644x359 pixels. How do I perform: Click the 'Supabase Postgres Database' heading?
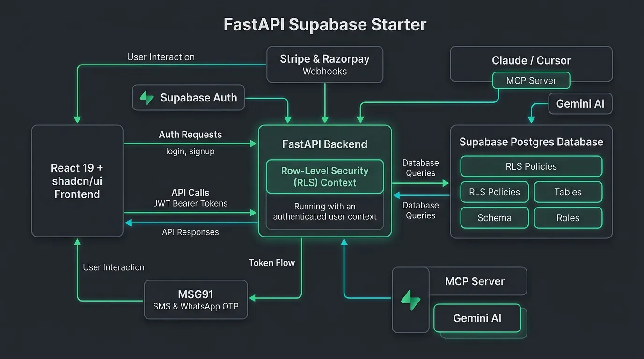click(531, 142)
